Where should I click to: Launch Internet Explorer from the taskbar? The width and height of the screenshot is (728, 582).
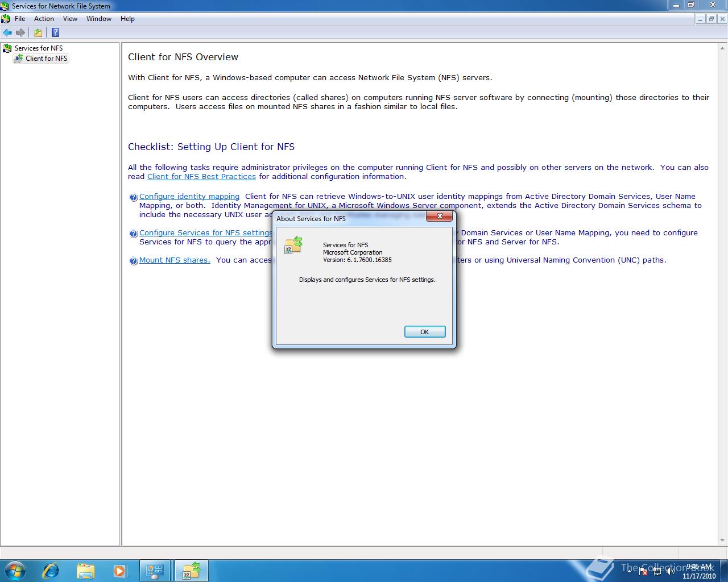(51, 570)
